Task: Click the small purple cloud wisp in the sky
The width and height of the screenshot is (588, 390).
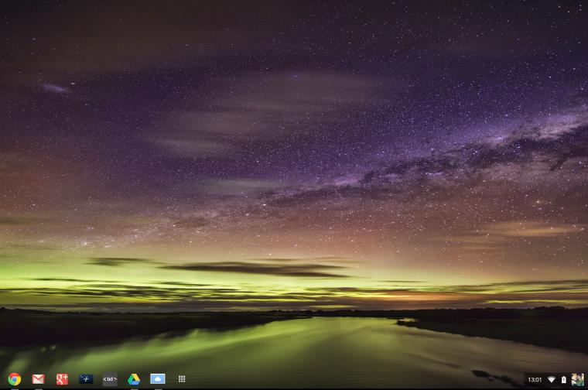Action: (x=56, y=88)
